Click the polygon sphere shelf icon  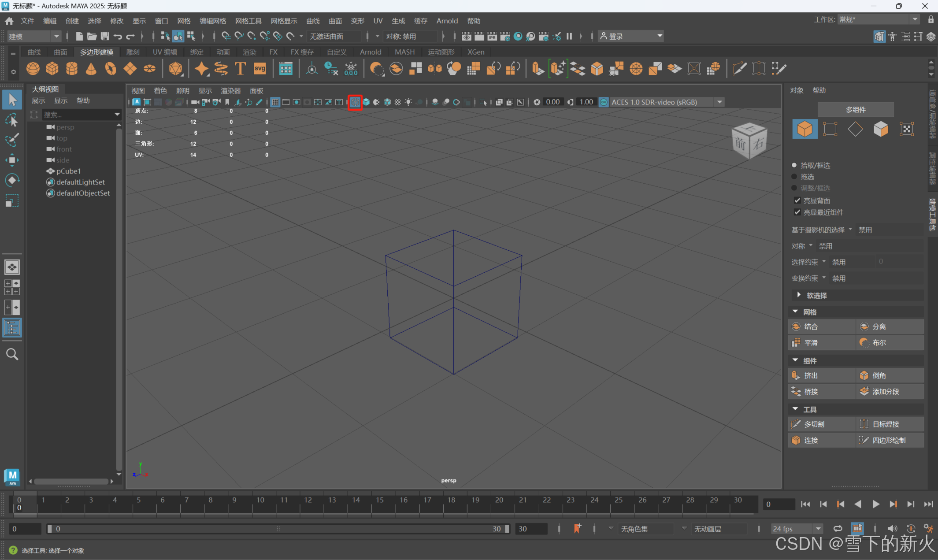pyautogui.click(x=33, y=68)
